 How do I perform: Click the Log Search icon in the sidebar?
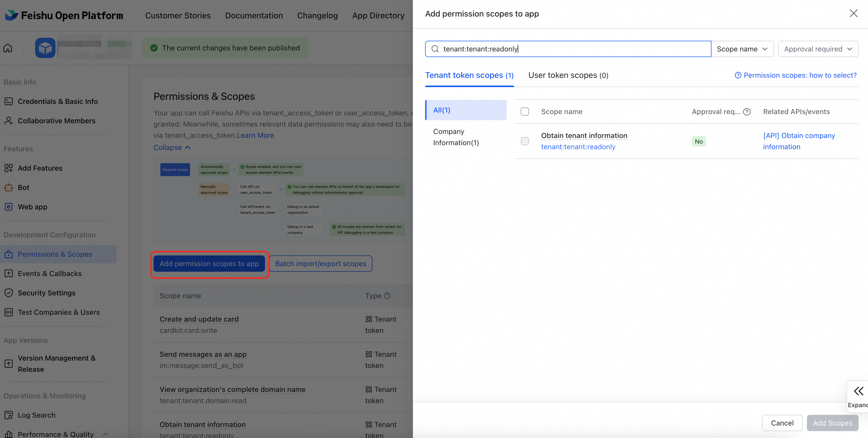(x=8, y=415)
